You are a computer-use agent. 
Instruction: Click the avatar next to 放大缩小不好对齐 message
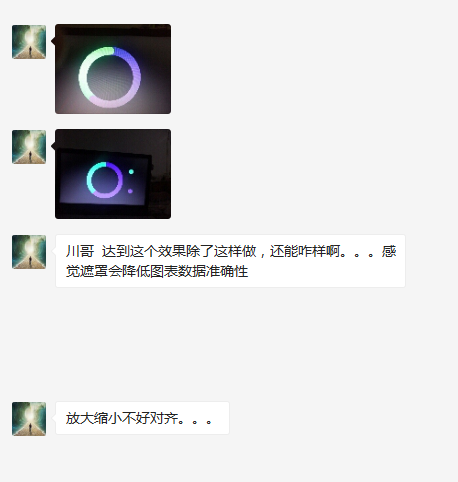(x=29, y=419)
